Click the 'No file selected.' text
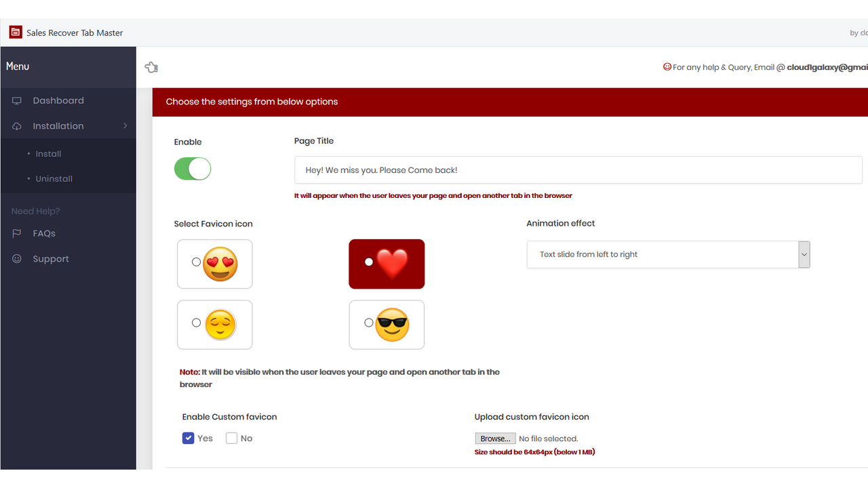 (x=548, y=439)
